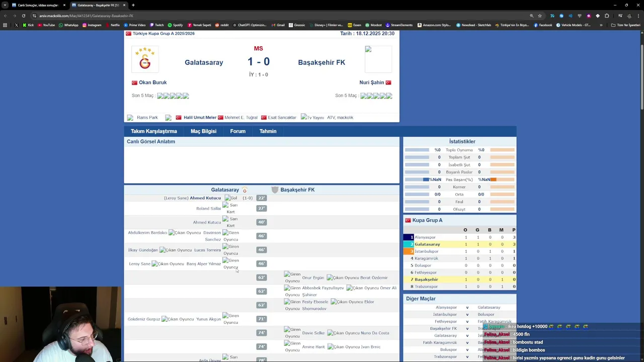Screen dimensions: 644x362
Task: Click the Galatasaray team name link
Action: pyautogui.click(x=204, y=62)
